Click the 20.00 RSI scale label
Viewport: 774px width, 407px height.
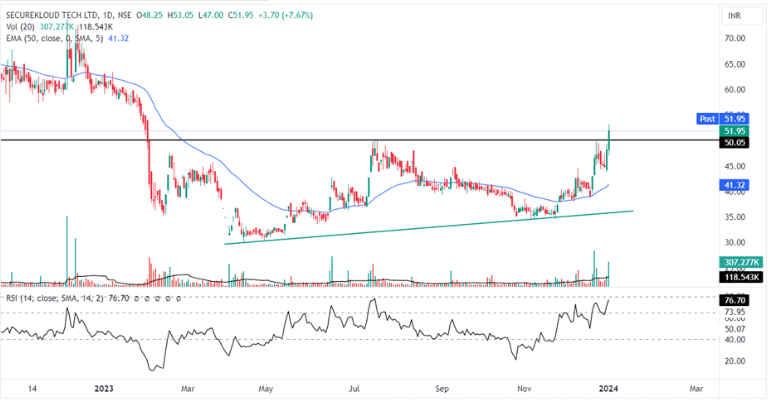[x=734, y=361]
